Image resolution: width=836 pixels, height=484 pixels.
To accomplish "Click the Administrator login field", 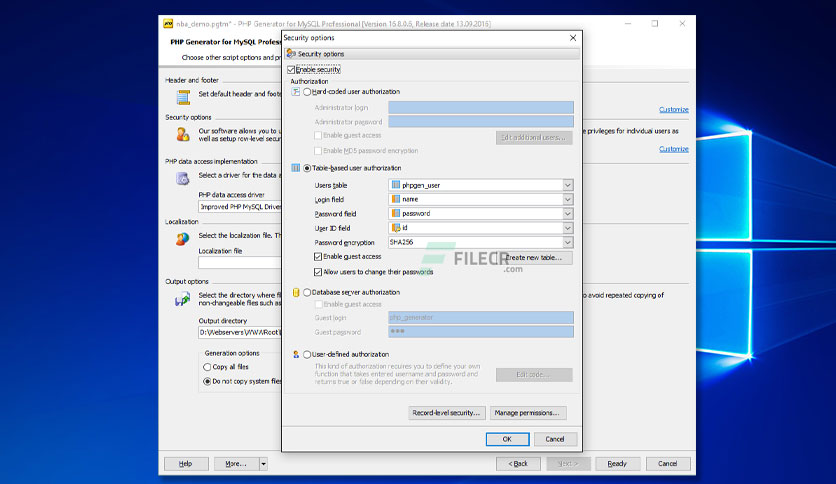I will tap(481, 107).
